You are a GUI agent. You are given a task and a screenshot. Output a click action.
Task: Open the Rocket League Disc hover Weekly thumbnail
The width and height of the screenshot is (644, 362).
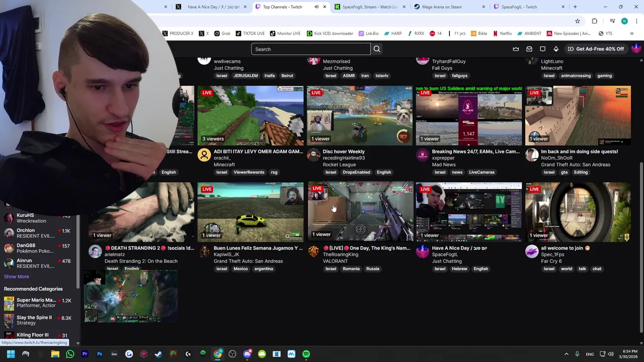360,116
